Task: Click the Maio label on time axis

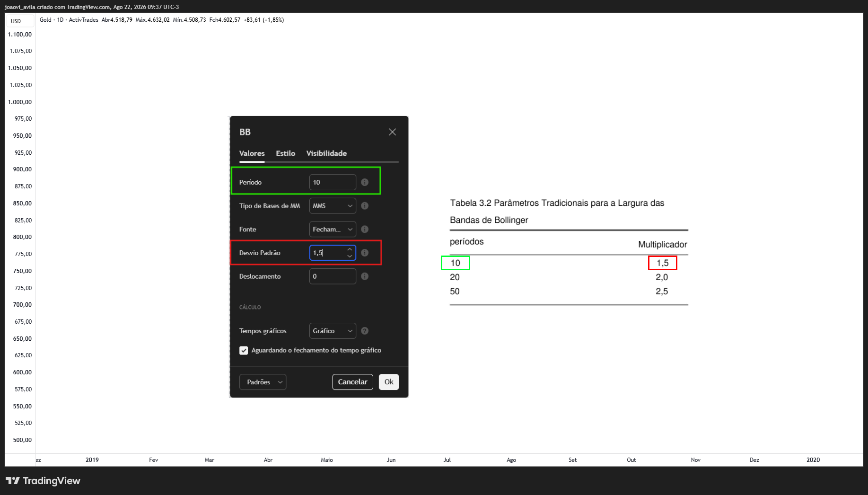Action: pyautogui.click(x=327, y=460)
